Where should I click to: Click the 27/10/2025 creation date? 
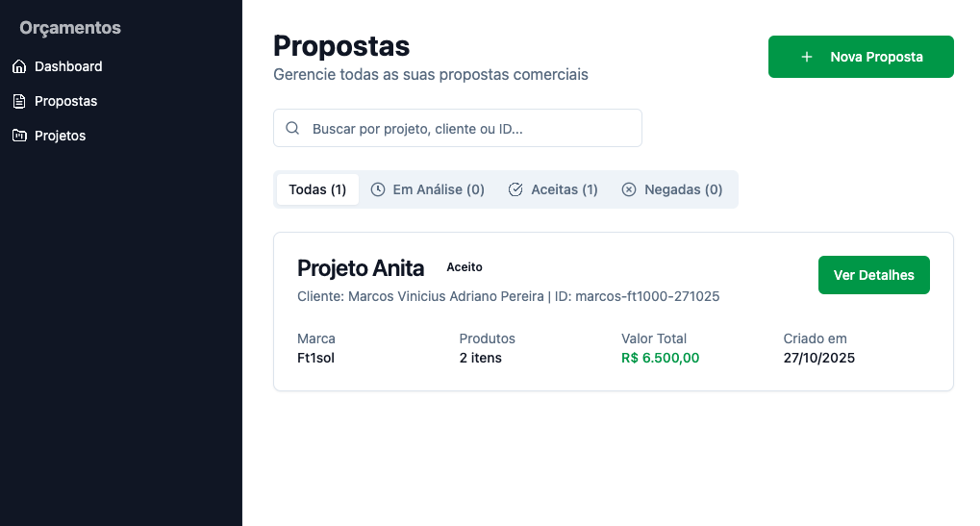pos(819,359)
